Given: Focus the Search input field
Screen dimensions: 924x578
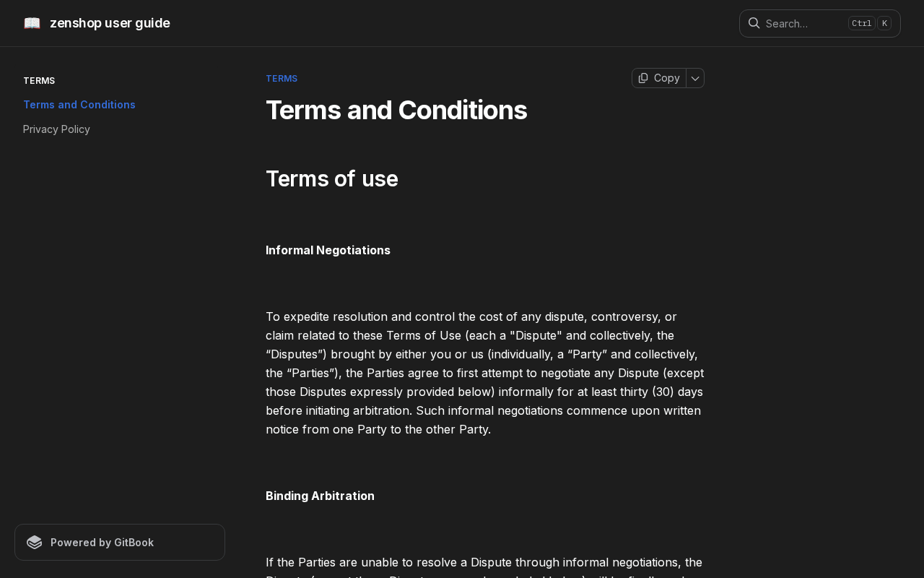Looking at the screenshot, I should (x=801, y=23).
